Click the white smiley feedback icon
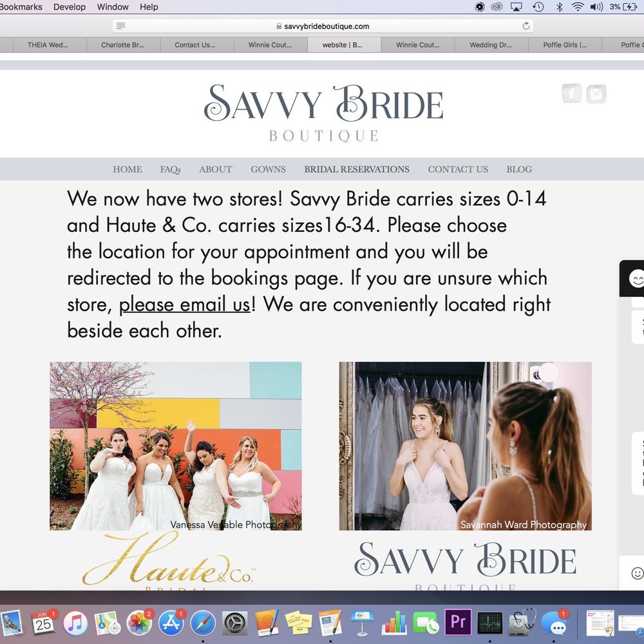This screenshot has width=644, height=644. (637, 573)
